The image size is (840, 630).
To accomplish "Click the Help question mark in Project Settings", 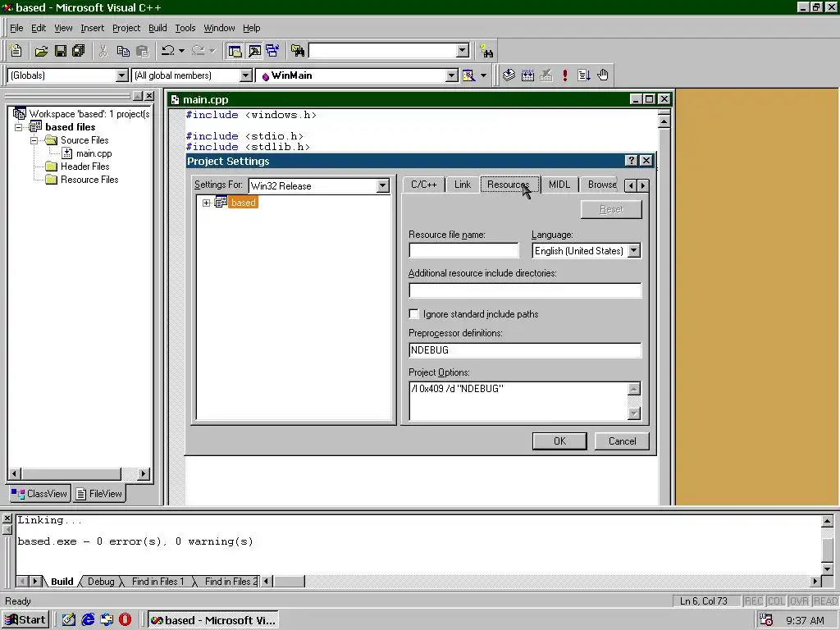I will 631,161.
